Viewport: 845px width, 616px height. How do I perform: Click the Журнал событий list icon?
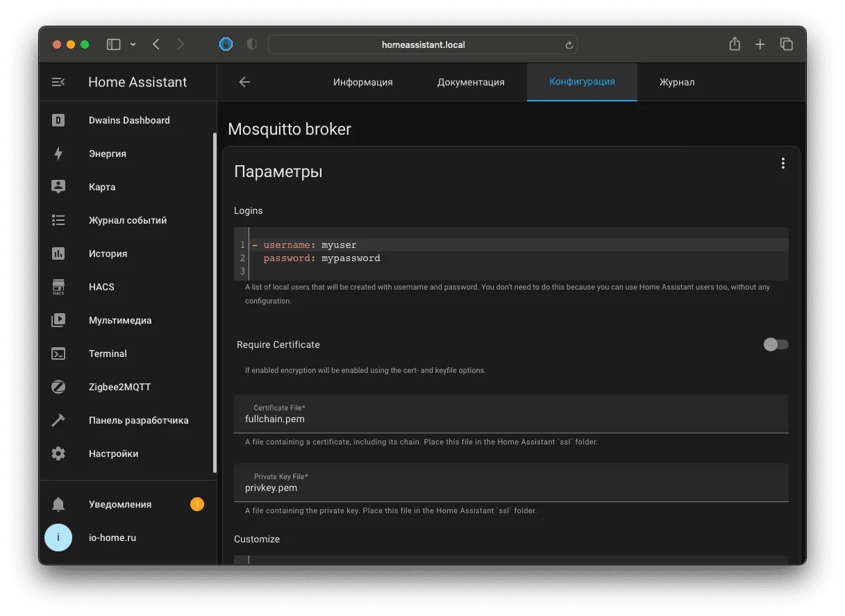coord(58,220)
